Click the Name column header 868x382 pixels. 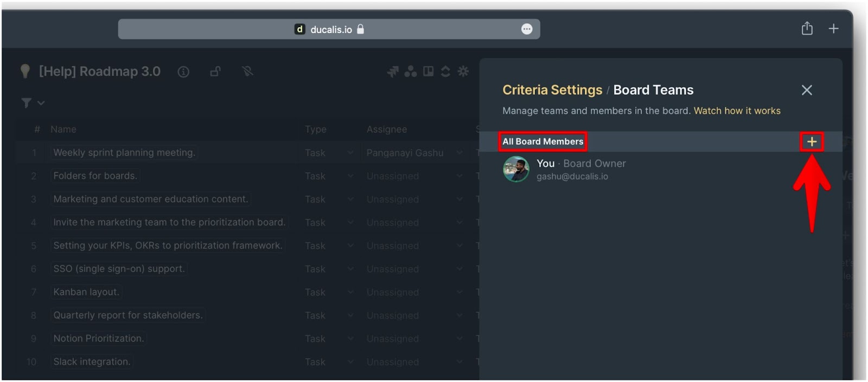coord(63,130)
